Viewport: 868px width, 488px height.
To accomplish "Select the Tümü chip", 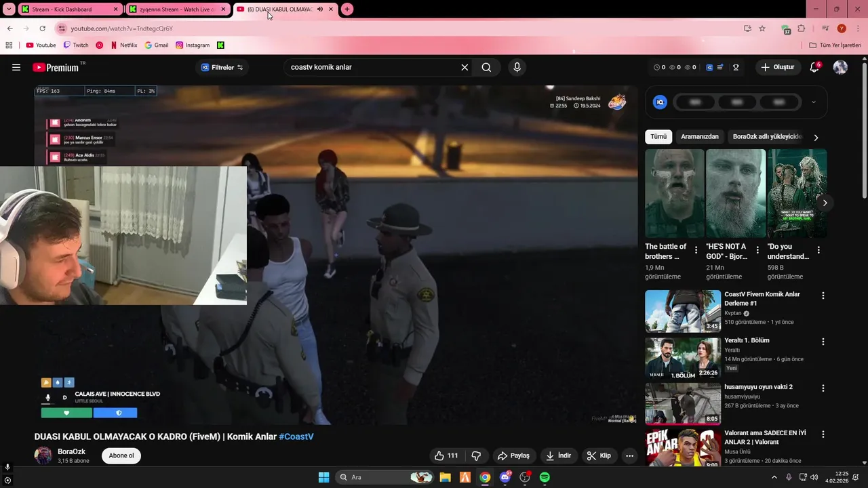I will 658,136.
